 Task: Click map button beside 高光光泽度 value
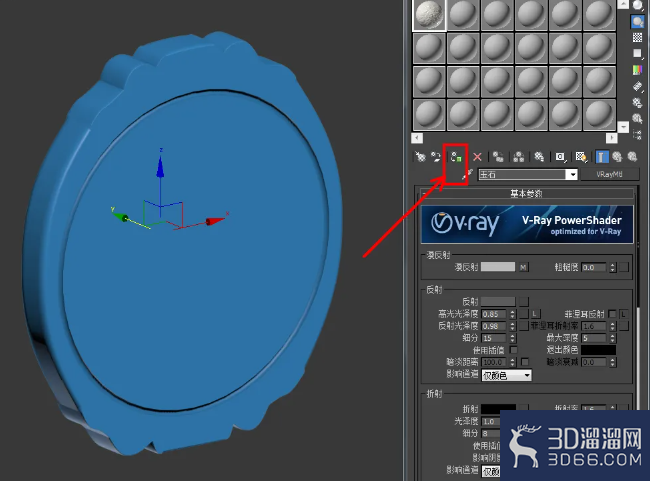point(524,314)
